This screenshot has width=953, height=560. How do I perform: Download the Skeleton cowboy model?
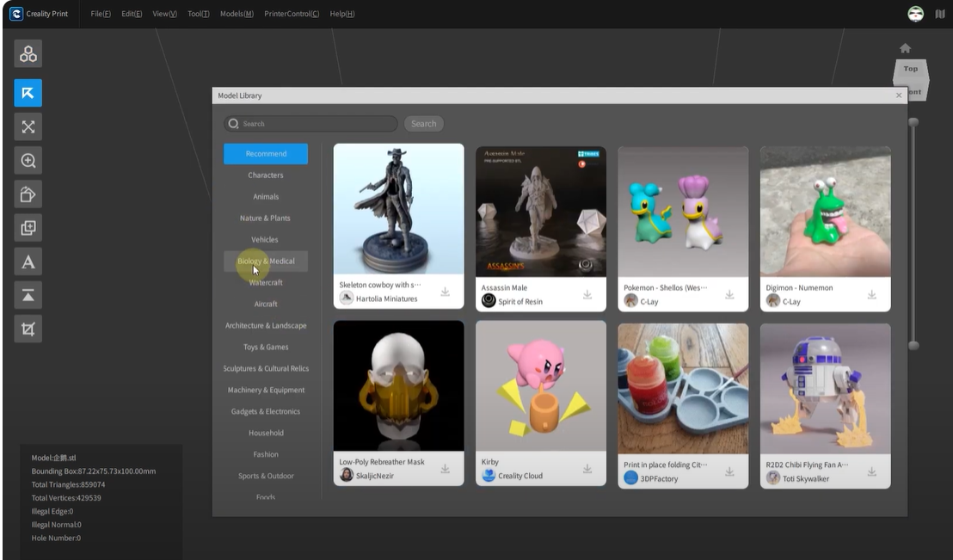coord(445,292)
